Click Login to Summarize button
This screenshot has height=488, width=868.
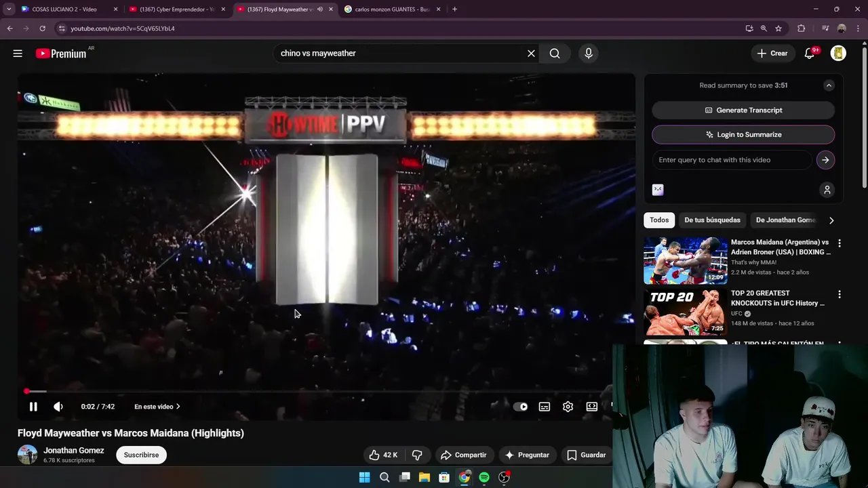743,135
